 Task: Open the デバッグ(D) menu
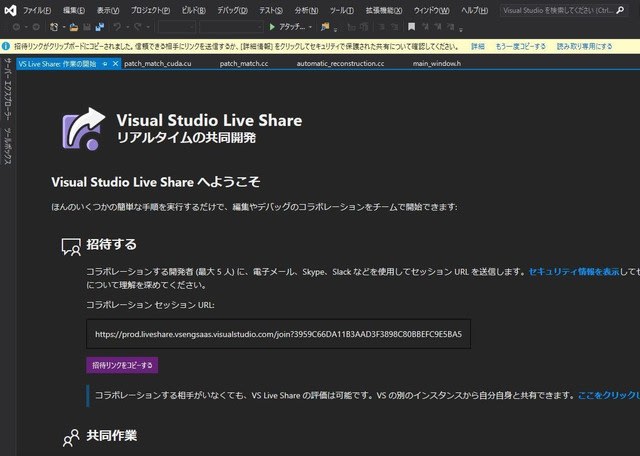click(232, 11)
